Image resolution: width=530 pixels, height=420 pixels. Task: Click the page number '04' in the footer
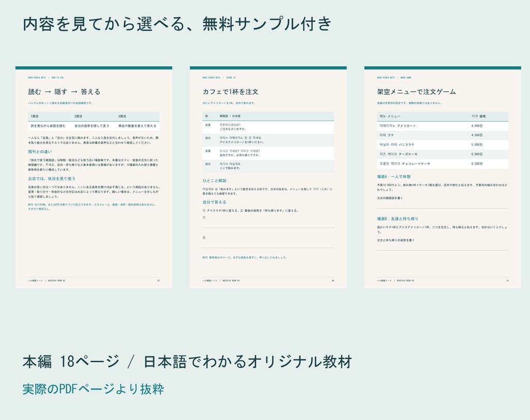[x=333, y=281]
